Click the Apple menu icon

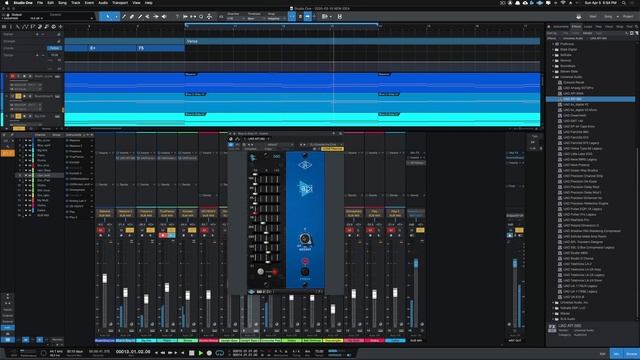coord(7,3)
